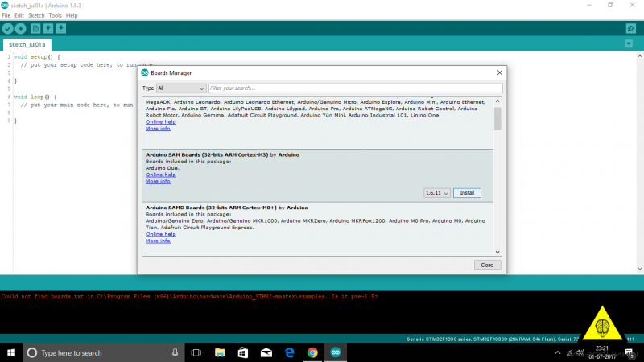This screenshot has height=362, width=644.
Task: Click the void setup() code line
Action: pos(37,56)
